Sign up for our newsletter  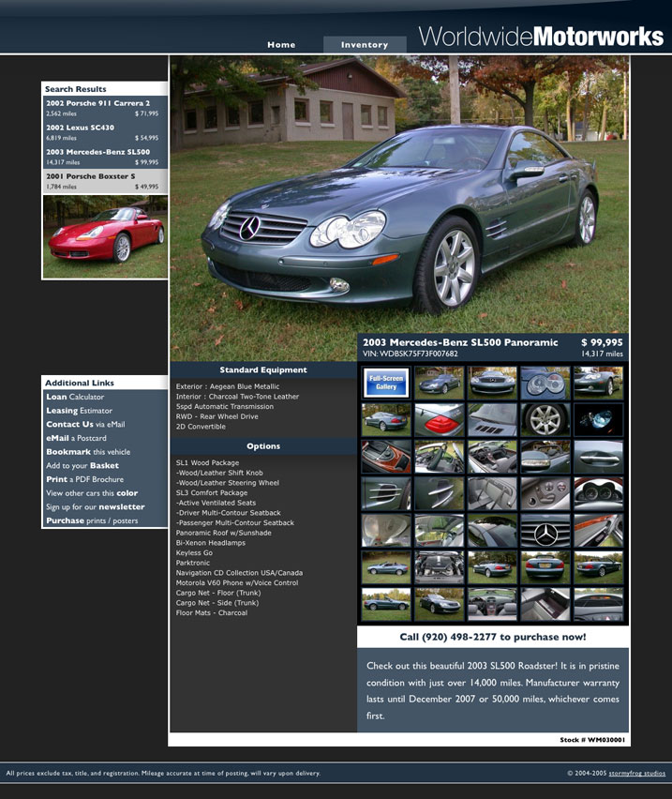(x=96, y=507)
